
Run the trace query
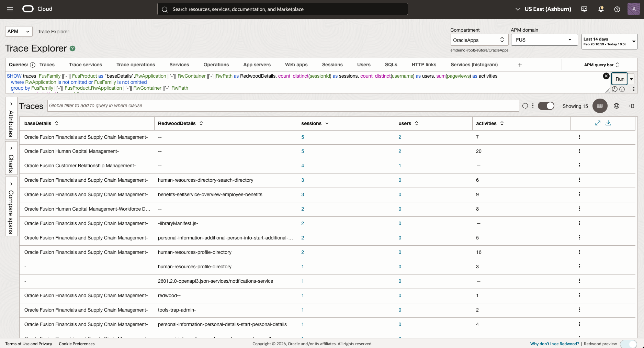pyautogui.click(x=619, y=79)
